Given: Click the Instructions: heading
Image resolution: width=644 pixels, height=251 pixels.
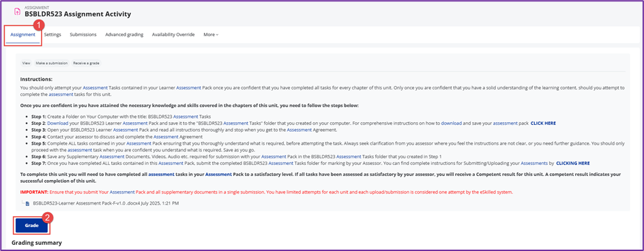Looking at the screenshot, I should click(37, 79).
